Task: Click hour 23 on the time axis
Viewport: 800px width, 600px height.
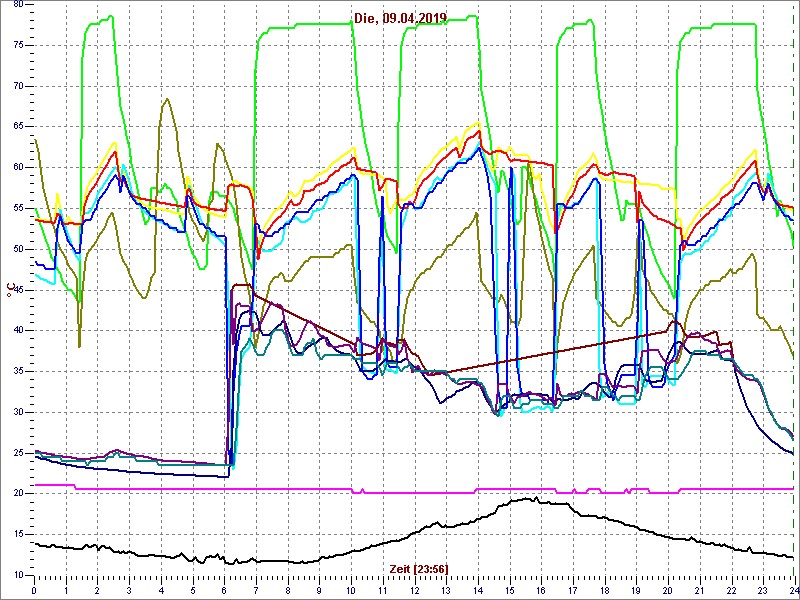Action: [x=764, y=590]
